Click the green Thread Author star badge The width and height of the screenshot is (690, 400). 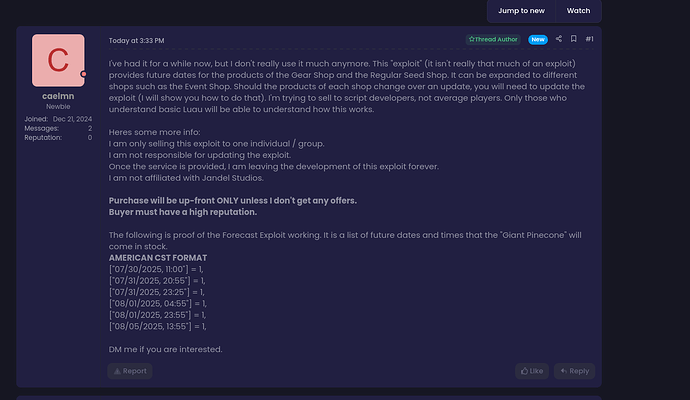point(493,39)
